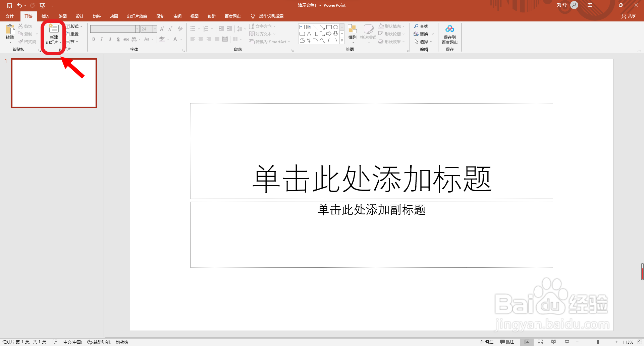The width and height of the screenshot is (644, 346).
Task: Increase the list indent level
Action: coord(229,29)
